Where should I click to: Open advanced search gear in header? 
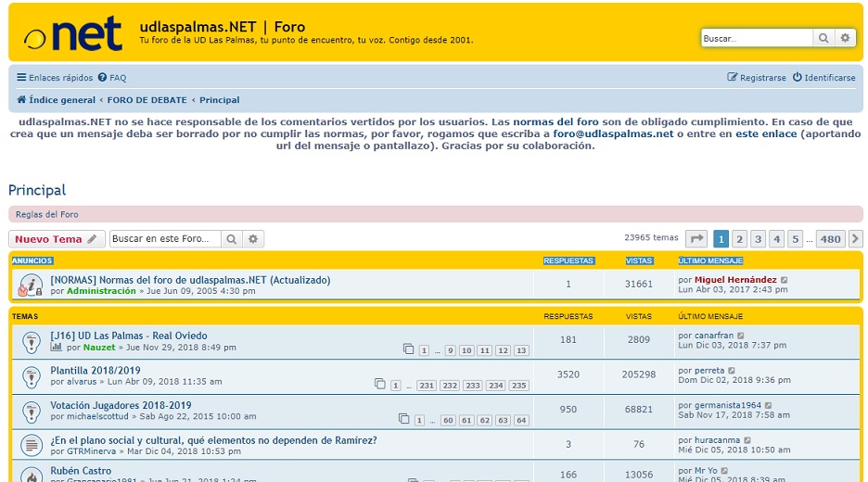point(845,38)
